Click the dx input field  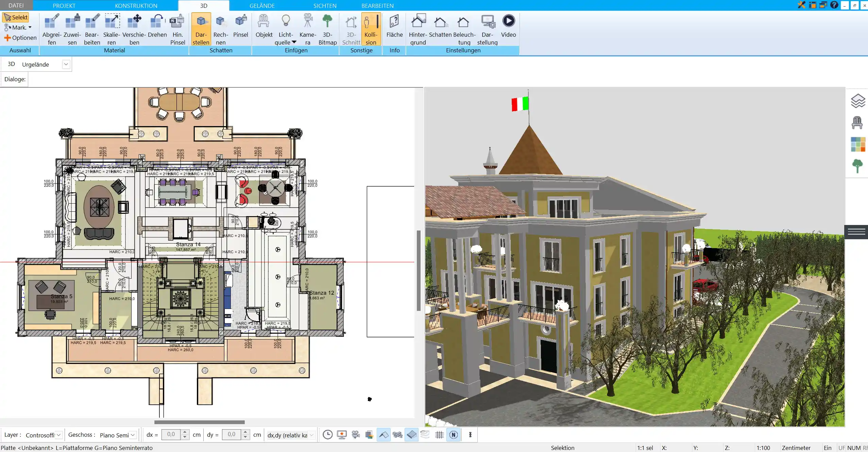(171, 434)
